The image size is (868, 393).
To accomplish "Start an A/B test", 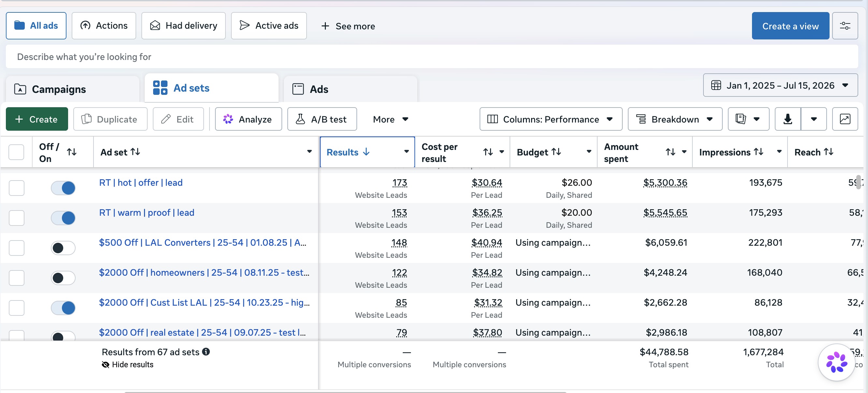I will pyautogui.click(x=322, y=119).
